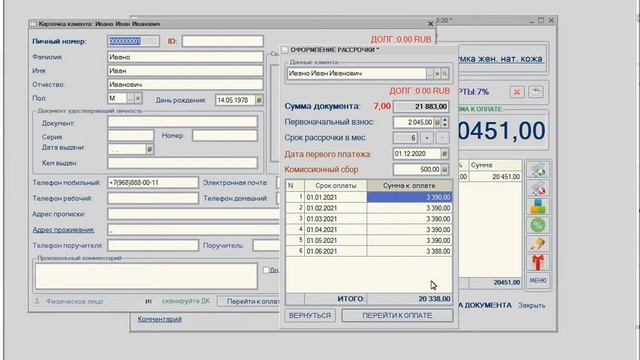Click the Личный номер field
The image size is (640, 360).
(x=133, y=41)
